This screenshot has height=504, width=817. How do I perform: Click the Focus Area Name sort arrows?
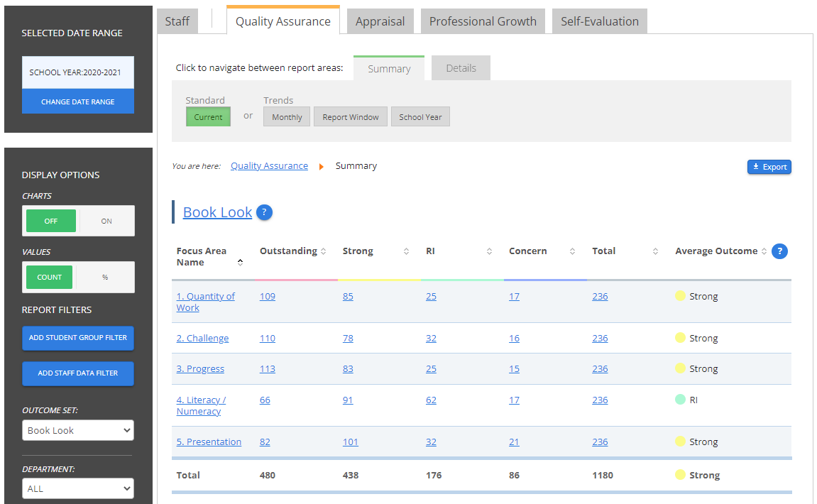point(240,263)
